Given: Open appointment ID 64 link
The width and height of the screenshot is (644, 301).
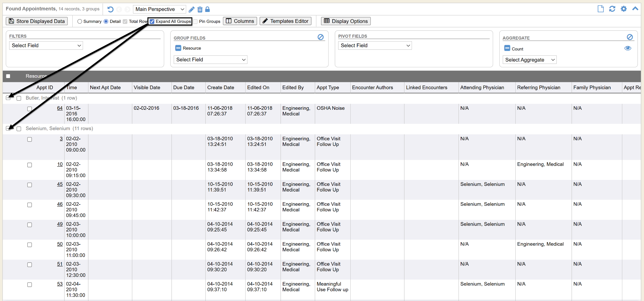Looking at the screenshot, I should pyautogui.click(x=60, y=108).
